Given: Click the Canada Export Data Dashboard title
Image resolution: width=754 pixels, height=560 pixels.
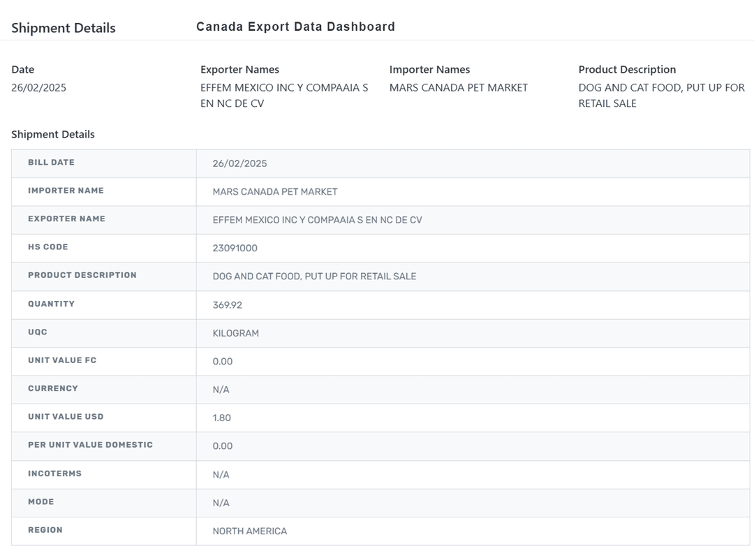Looking at the screenshot, I should [x=295, y=27].
